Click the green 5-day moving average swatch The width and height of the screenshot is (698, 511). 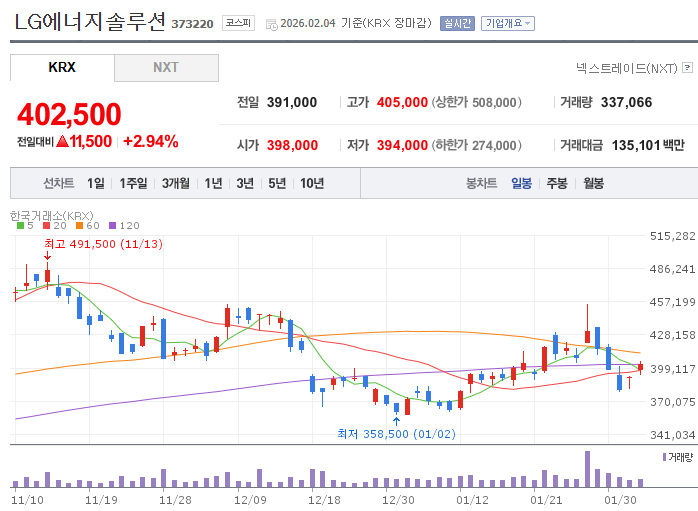pos(20,226)
